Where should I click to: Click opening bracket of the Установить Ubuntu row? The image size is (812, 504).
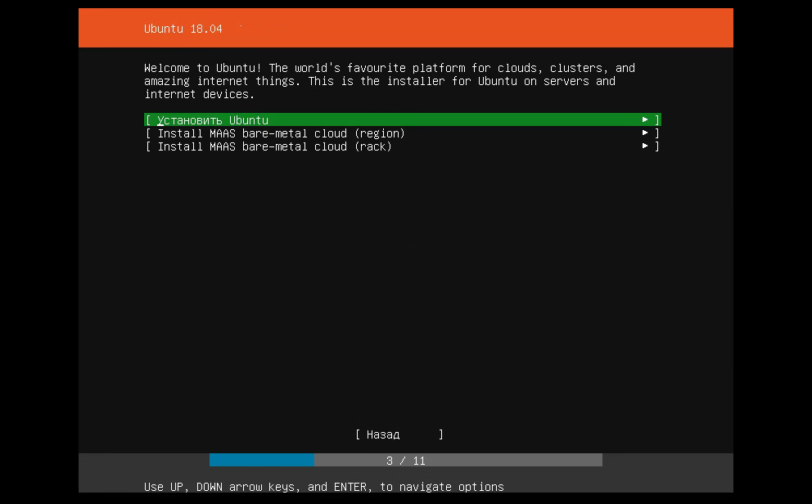tap(147, 120)
